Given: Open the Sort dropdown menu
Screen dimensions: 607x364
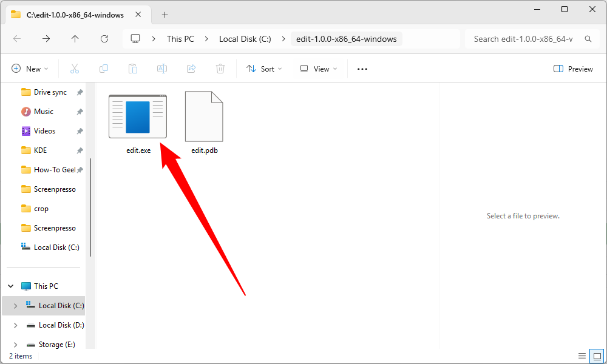Looking at the screenshot, I should pyautogui.click(x=265, y=69).
